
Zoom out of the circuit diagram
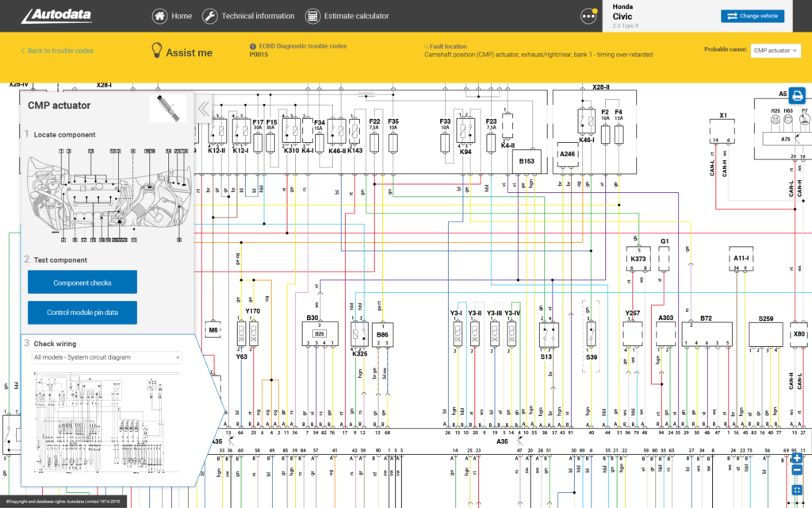pos(797,470)
